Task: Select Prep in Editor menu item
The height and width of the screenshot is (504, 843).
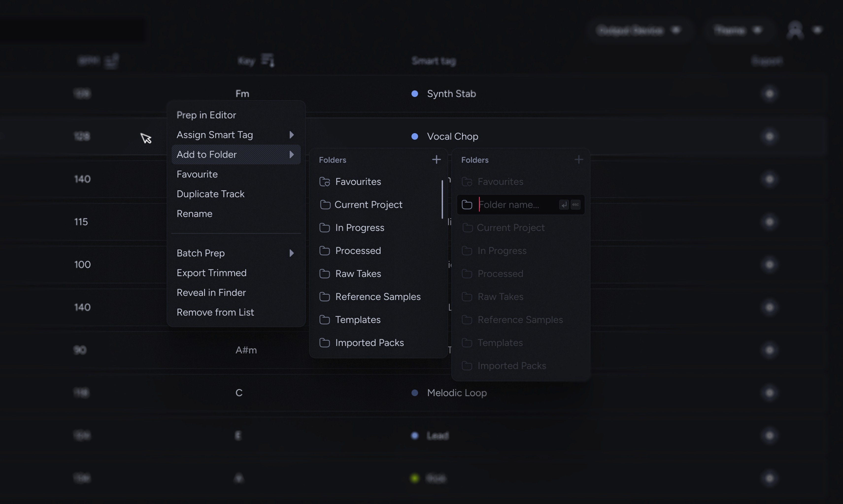Action: coord(206,115)
